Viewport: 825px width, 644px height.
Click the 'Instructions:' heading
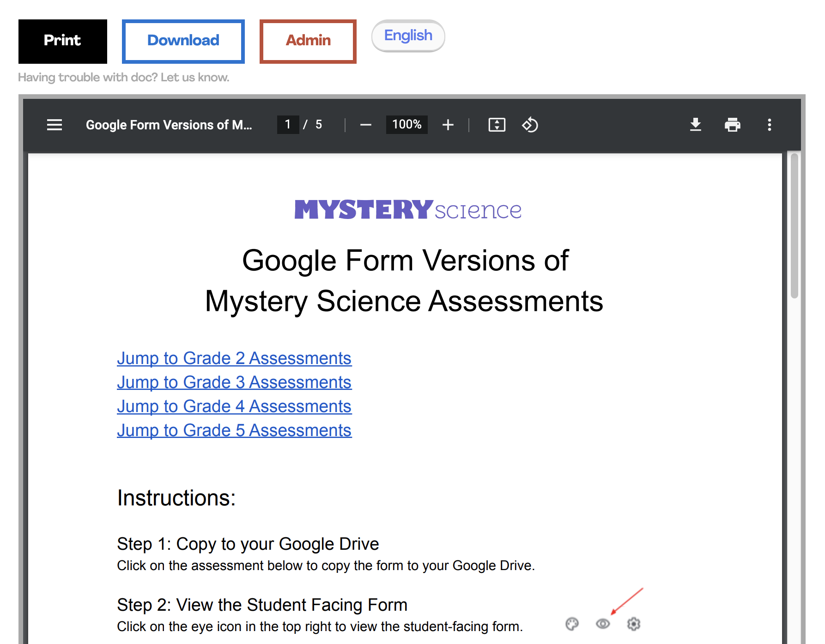[176, 498]
